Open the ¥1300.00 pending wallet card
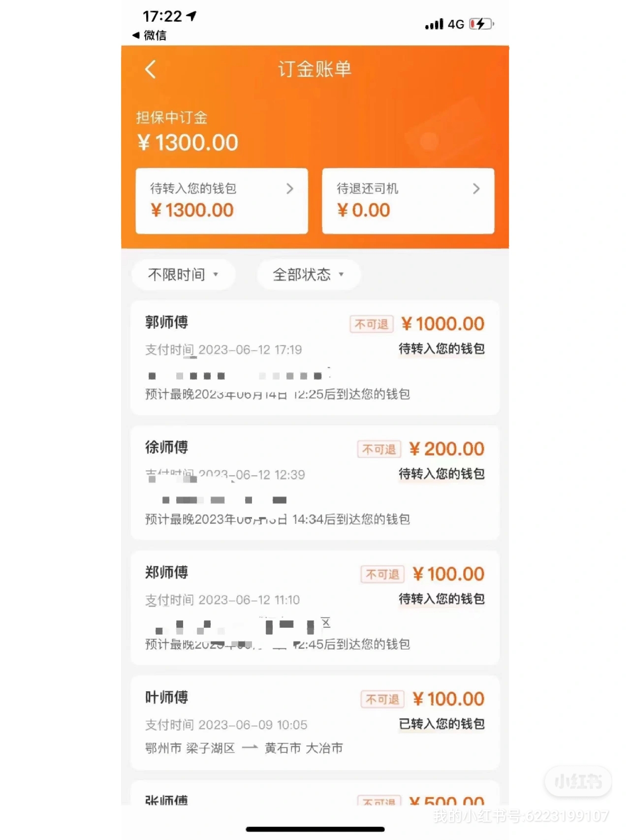630x840 pixels. tap(222, 201)
